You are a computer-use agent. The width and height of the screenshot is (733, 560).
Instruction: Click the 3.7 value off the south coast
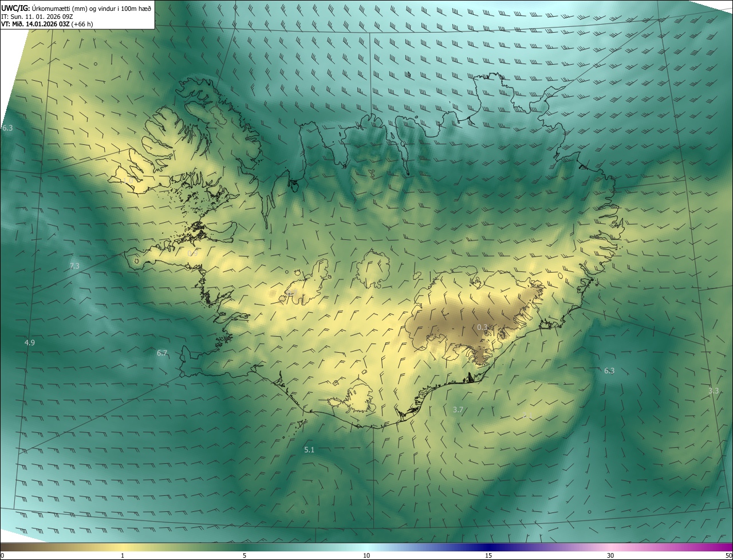[x=458, y=409]
